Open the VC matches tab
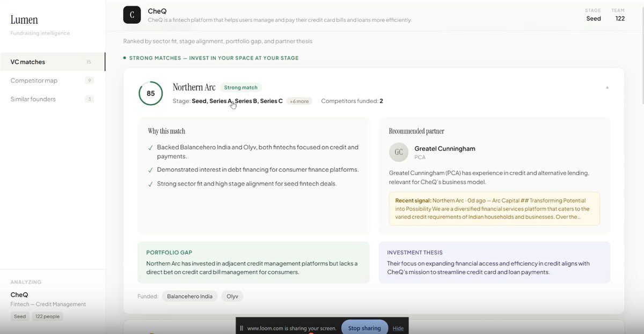 (53, 62)
